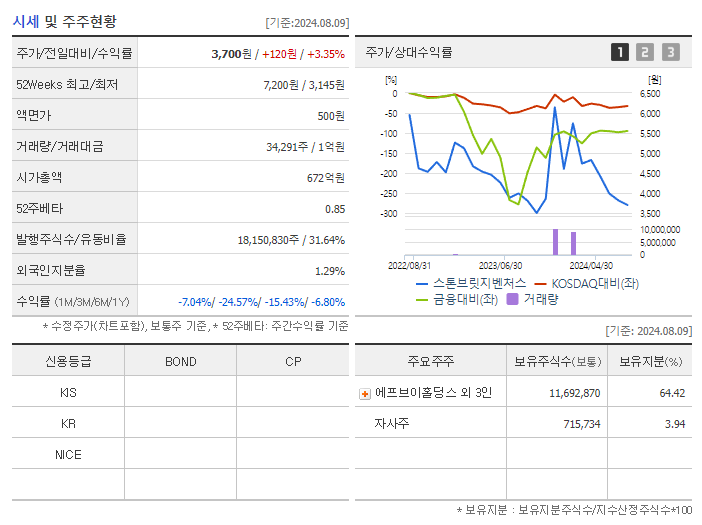Click the [기준:2024.08.09] date near heading
The width and height of the screenshot is (702, 525).
[x=307, y=23]
